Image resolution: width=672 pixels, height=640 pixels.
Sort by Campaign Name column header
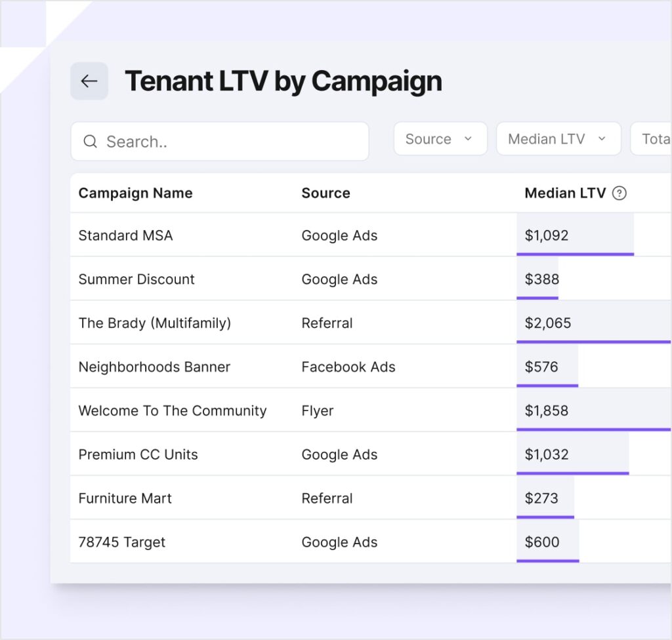(135, 193)
